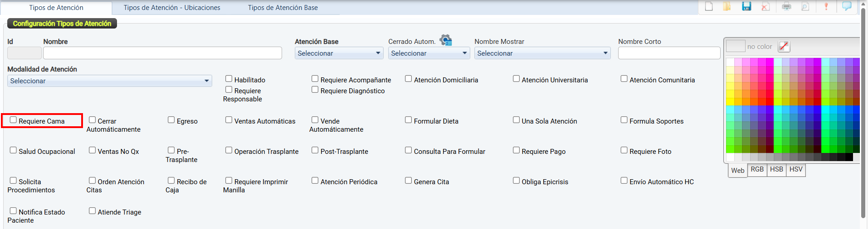Open the Modalidad de Atención dropdown
Viewport: 868px width, 229px height.
coord(109,81)
